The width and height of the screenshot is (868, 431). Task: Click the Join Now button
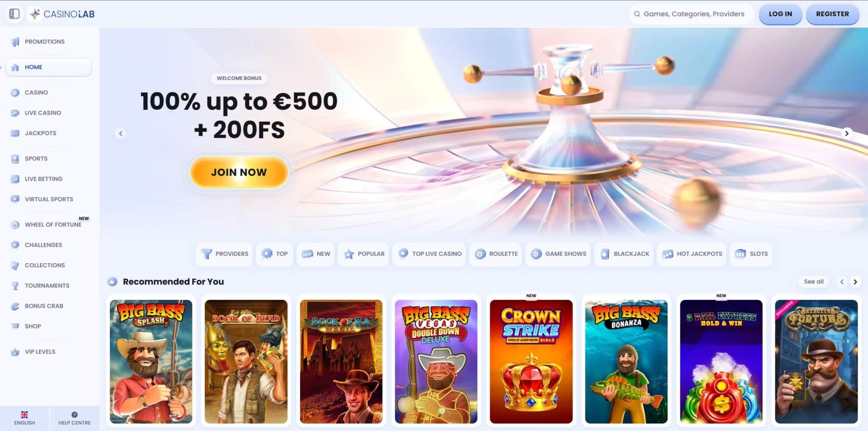click(x=239, y=172)
